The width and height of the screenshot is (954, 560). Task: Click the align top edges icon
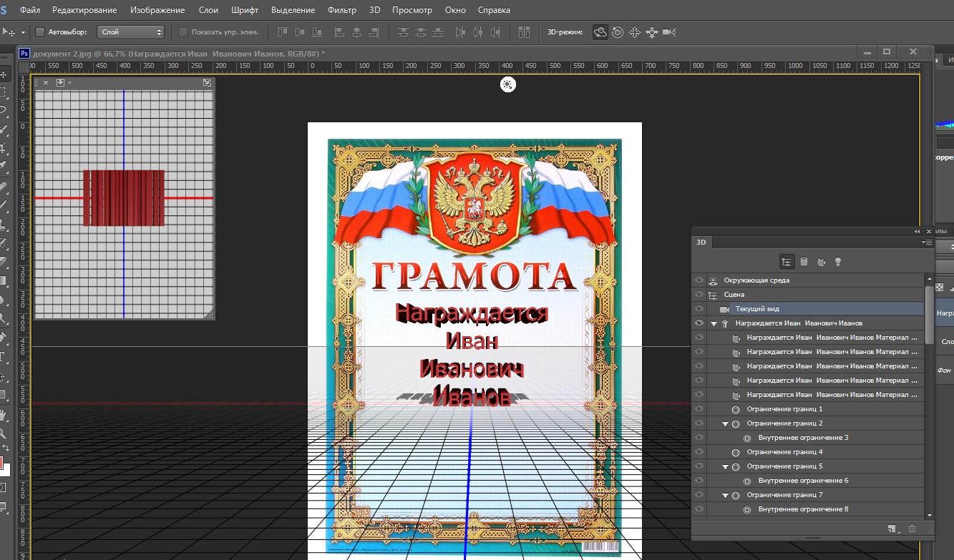point(282,32)
